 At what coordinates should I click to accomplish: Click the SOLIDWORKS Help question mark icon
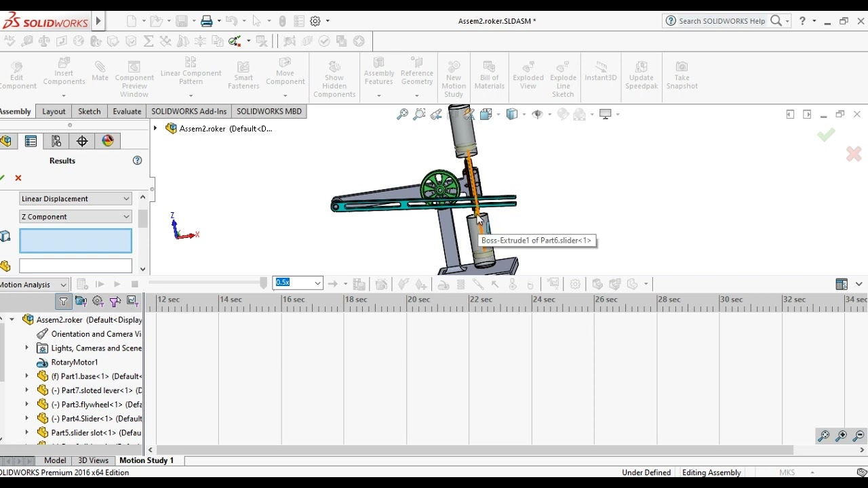tap(803, 21)
